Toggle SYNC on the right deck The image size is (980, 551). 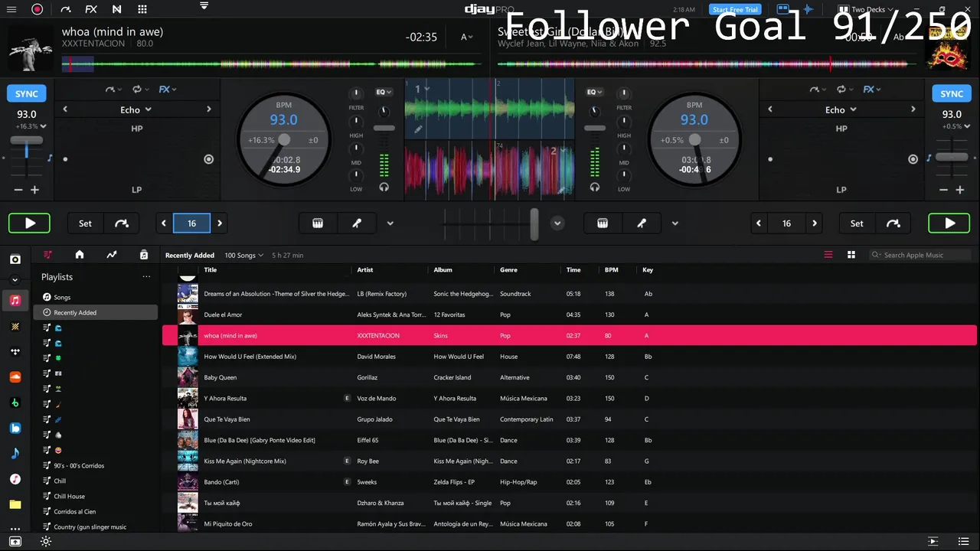click(x=952, y=94)
